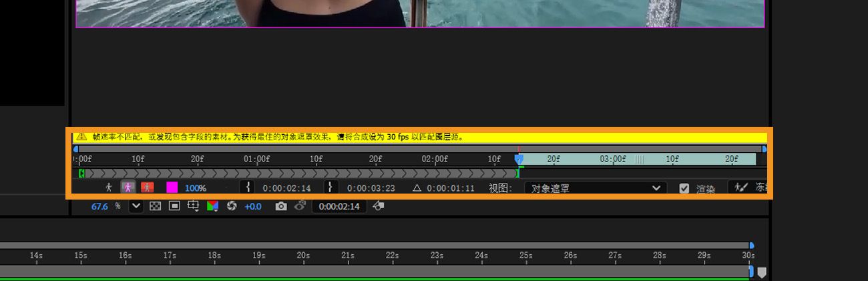Click the reset exposure aperture icon
Image resolution: width=868 pixels, height=281 pixels.
[232, 206]
